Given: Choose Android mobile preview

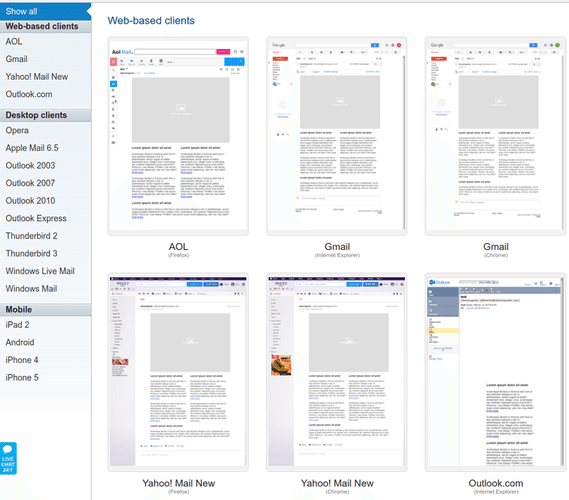Looking at the screenshot, I should pos(20,342).
